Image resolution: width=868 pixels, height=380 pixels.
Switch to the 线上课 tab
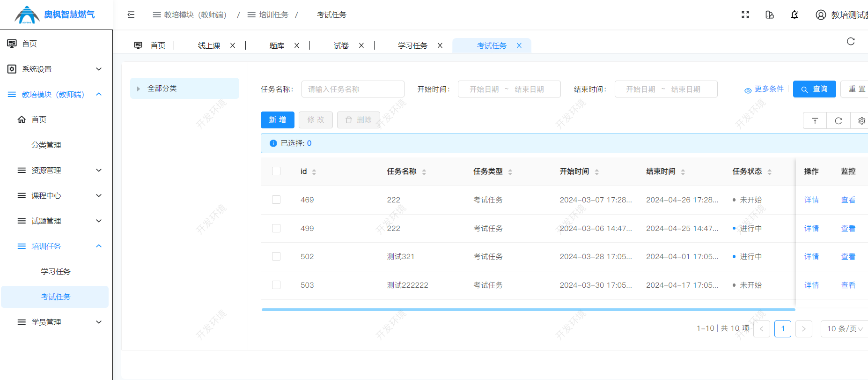209,45
